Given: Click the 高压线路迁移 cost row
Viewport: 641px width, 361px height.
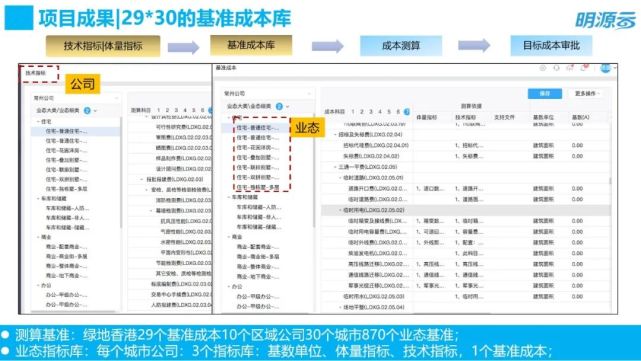Looking at the screenshot, I should point(466,264).
